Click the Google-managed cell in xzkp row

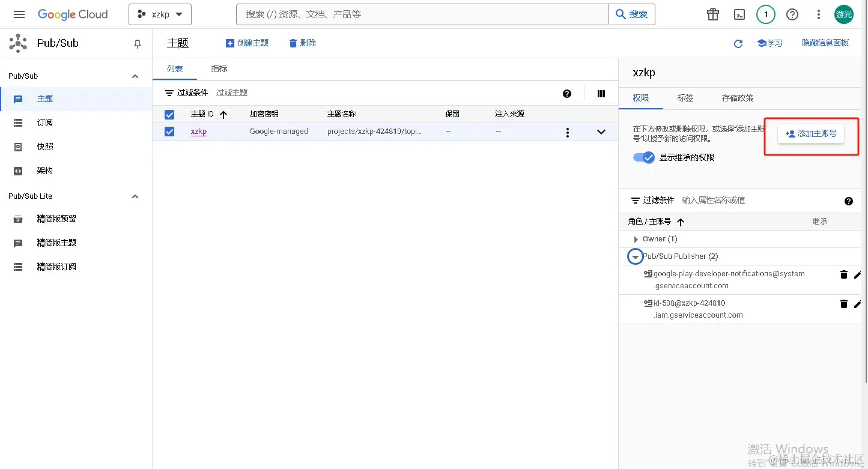(279, 132)
